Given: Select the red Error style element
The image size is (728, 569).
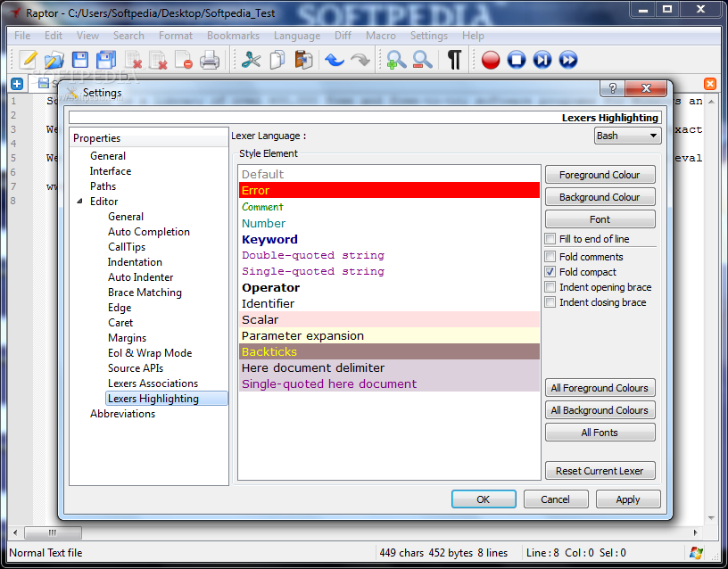Looking at the screenshot, I should 389,190.
